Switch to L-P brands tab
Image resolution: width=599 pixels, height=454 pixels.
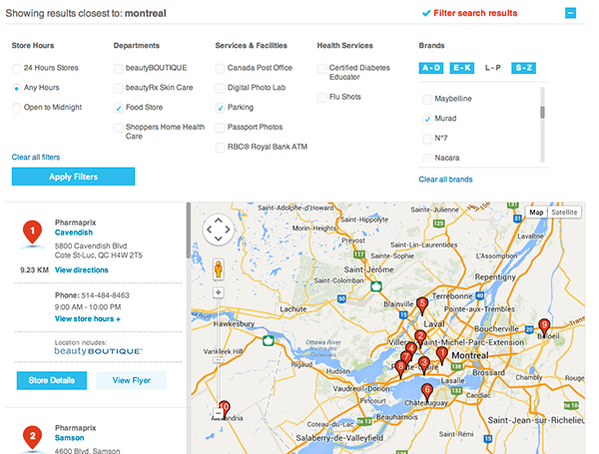(x=493, y=68)
